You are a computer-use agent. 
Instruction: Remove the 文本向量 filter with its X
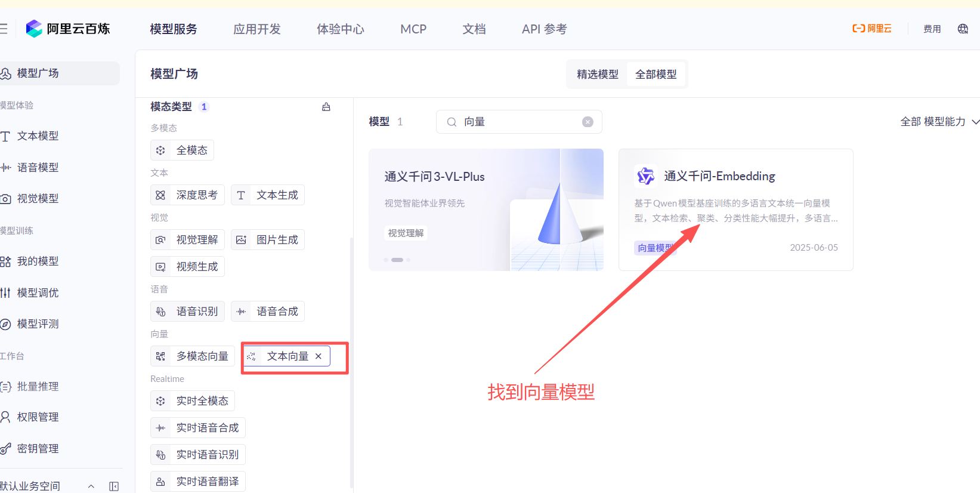319,356
